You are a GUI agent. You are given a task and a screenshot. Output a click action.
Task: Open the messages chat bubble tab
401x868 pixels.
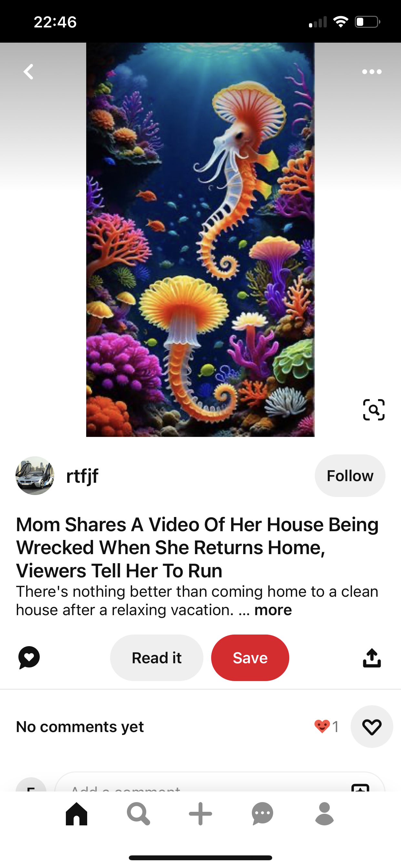coord(262,813)
